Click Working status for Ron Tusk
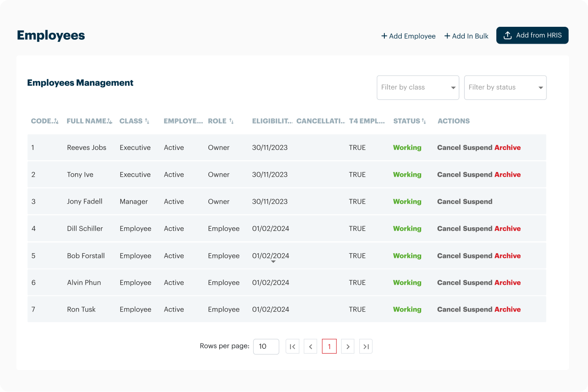The width and height of the screenshot is (588, 392). point(407,309)
